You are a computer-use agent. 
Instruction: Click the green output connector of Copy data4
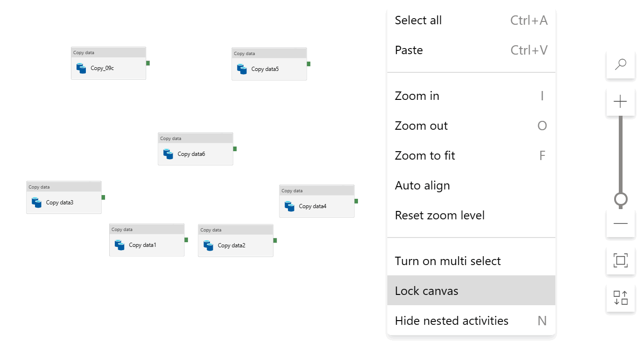[x=356, y=201]
